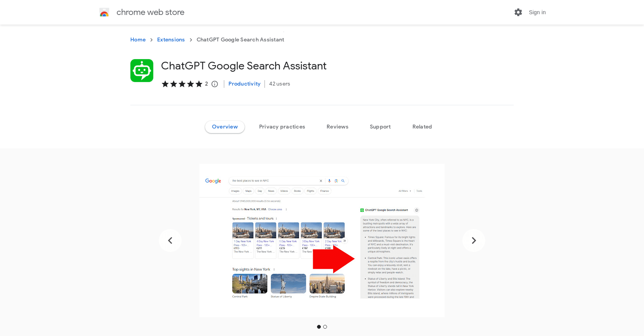Image resolution: width=644 pixels, height=336 pixels.
Task: Switch to the Reviews tab
Action: tap(337, 127)
